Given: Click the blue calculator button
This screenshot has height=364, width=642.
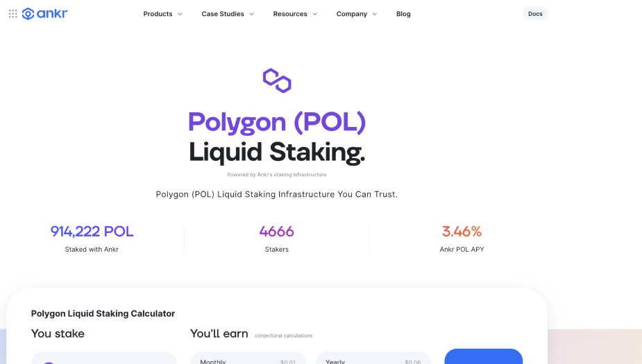Looking at the screenshot, I should click(x=483, y=356).
